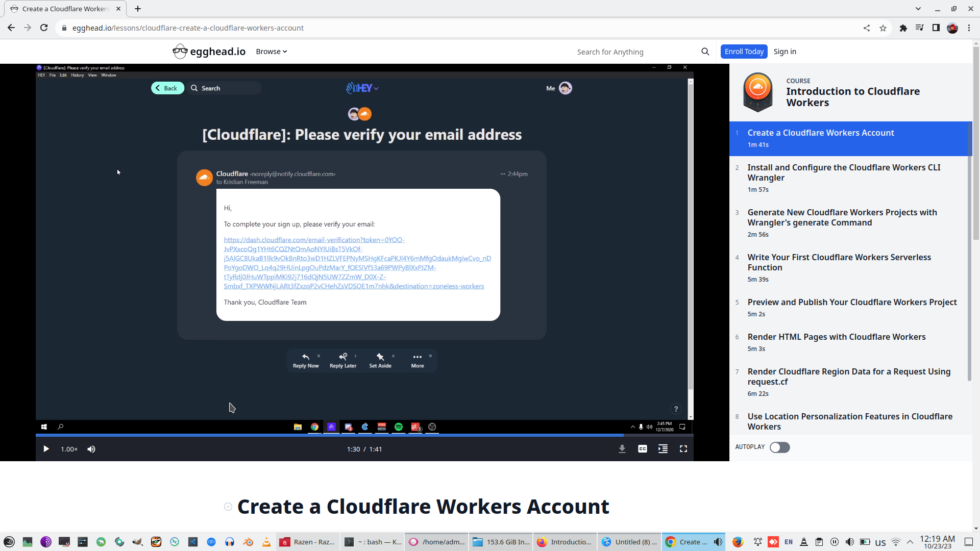Open the Me account menu in HEY
This screenshot has width=980, height=551.
tap(558, 88)
